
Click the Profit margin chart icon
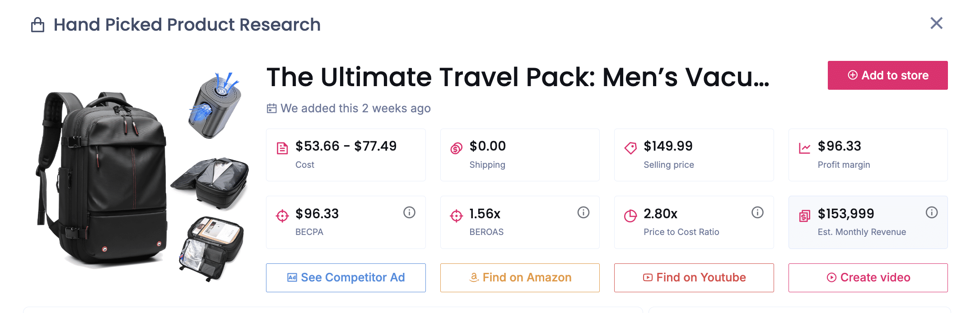[x=804, y=147]
